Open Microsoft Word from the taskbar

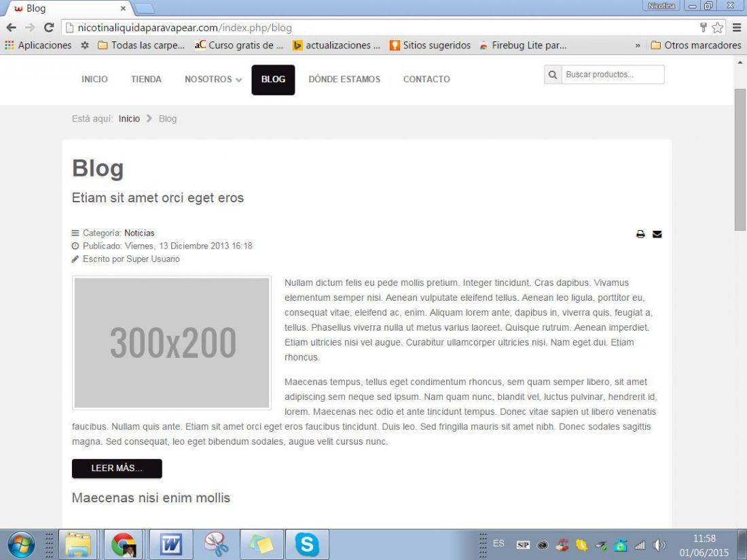click(x=171, y=544)
